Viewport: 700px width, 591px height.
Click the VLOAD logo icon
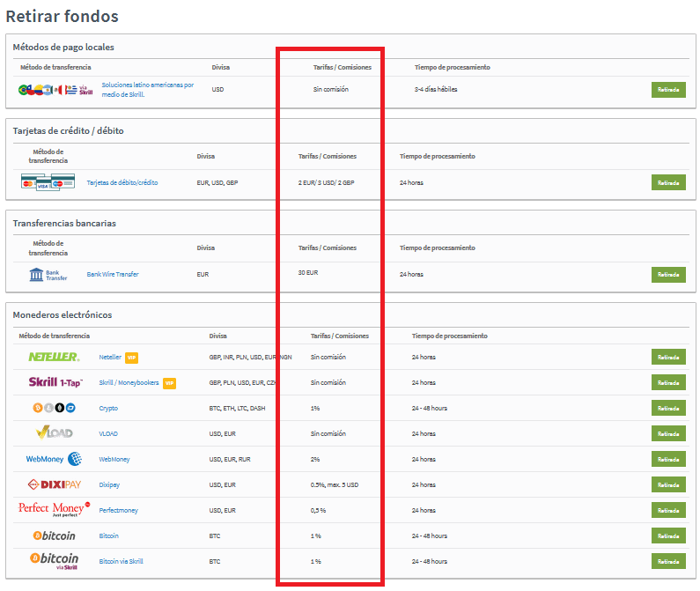pyautogui.click(x=54, y=433)
